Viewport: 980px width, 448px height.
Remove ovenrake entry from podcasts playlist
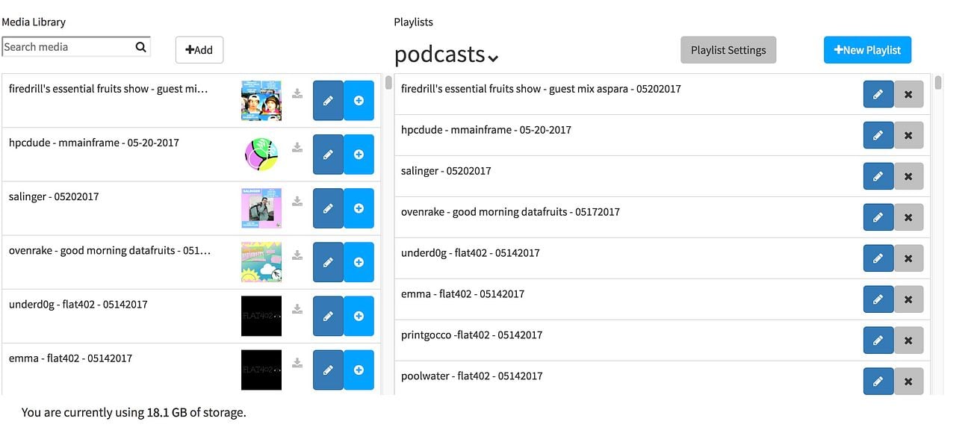908,217
